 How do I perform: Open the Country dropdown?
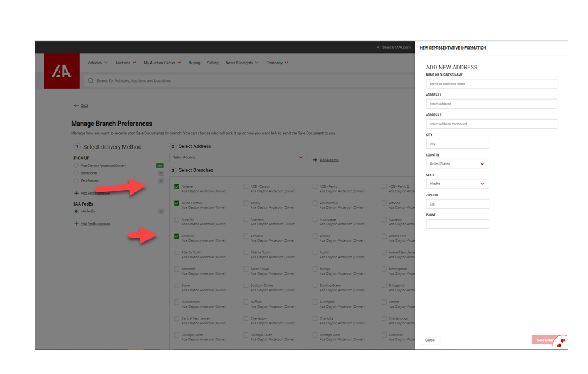point(457,164)
